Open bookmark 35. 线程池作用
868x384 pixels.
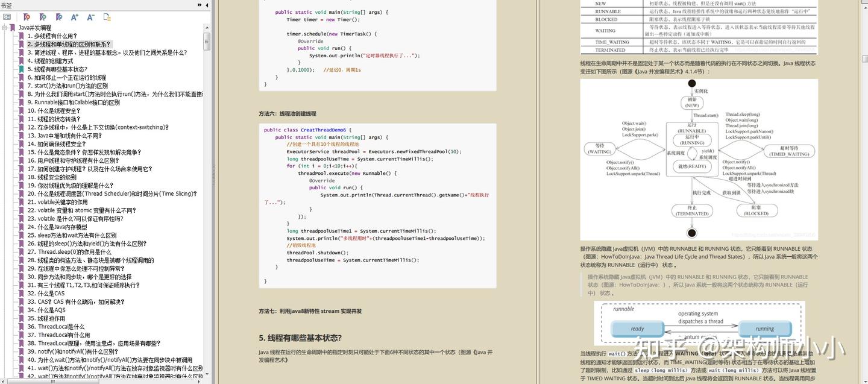pyautogui.click(x=46, y=318)
